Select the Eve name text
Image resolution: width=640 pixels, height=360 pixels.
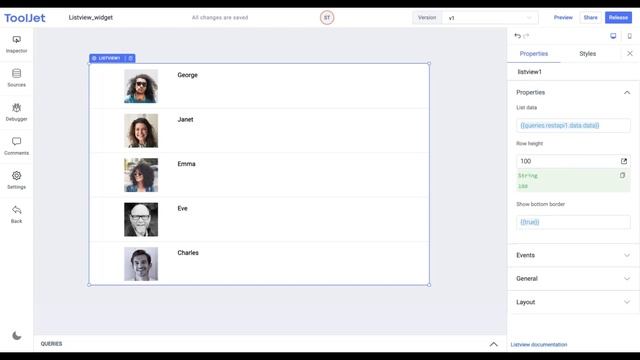point(182,209)
